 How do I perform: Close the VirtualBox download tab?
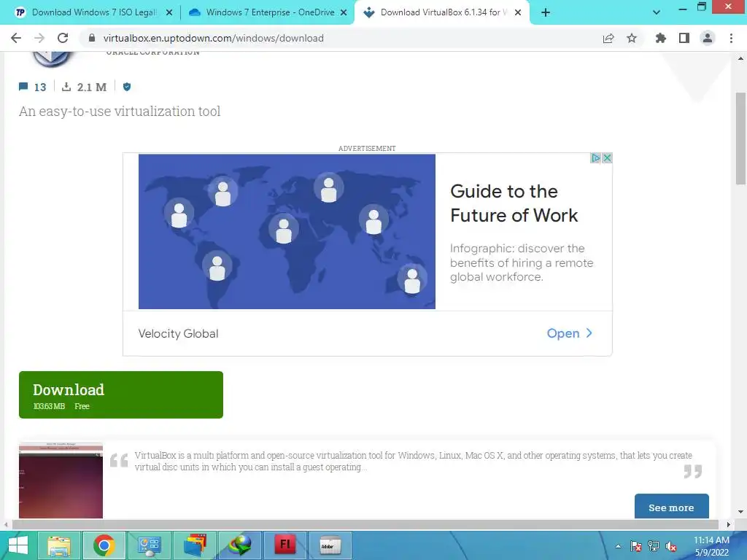[518, 12]
